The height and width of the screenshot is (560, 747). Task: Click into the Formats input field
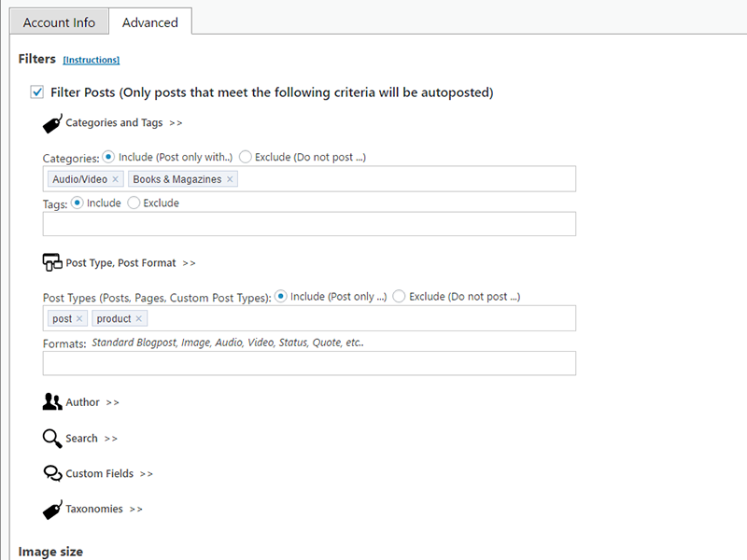point(309,363)
